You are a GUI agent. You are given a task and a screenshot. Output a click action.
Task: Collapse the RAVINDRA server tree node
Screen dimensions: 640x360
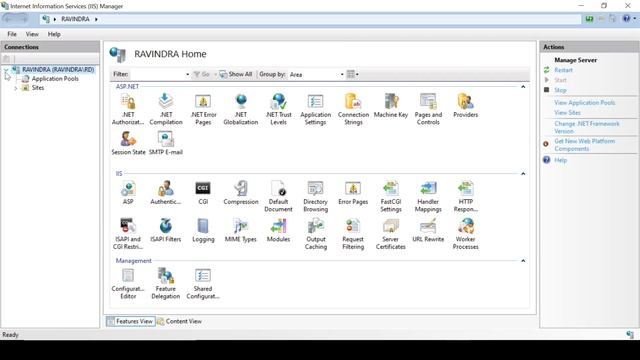6,70
